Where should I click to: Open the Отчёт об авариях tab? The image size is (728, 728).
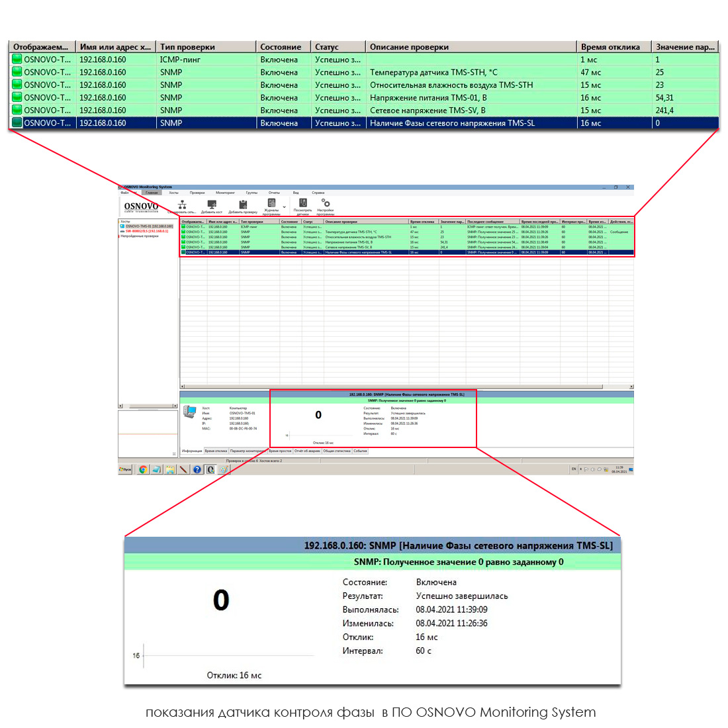click(x=307, y=451)
